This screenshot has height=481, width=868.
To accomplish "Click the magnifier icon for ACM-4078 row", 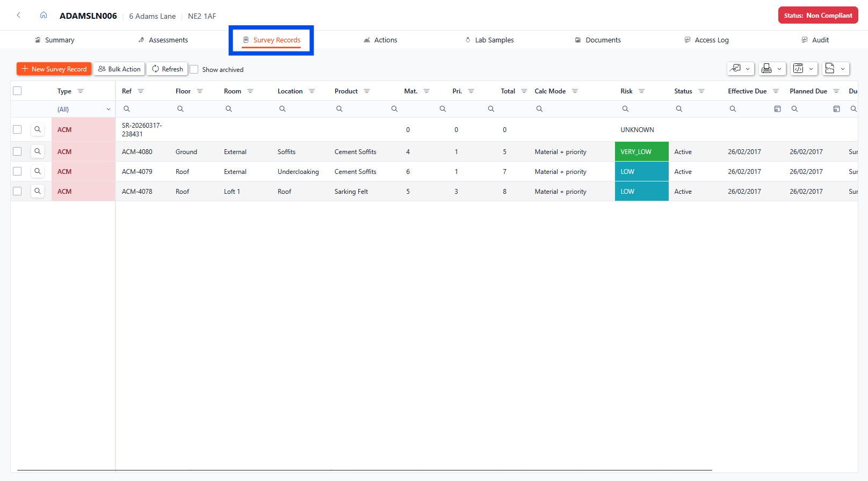I will [x=38, y=191].
